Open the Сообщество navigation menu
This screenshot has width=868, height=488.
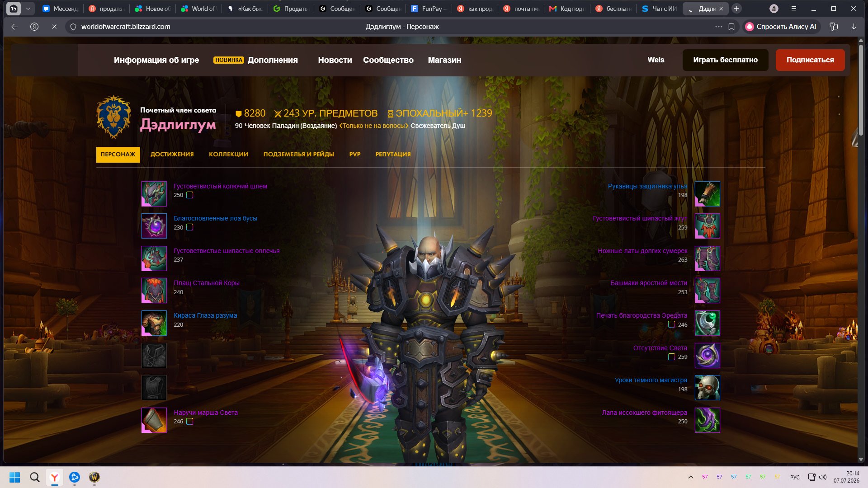point(388,60)
